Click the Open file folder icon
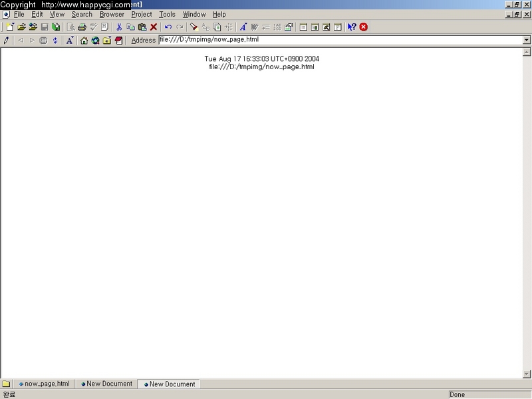532x399 pixels. pyautogui.click(x=21, y=27)
